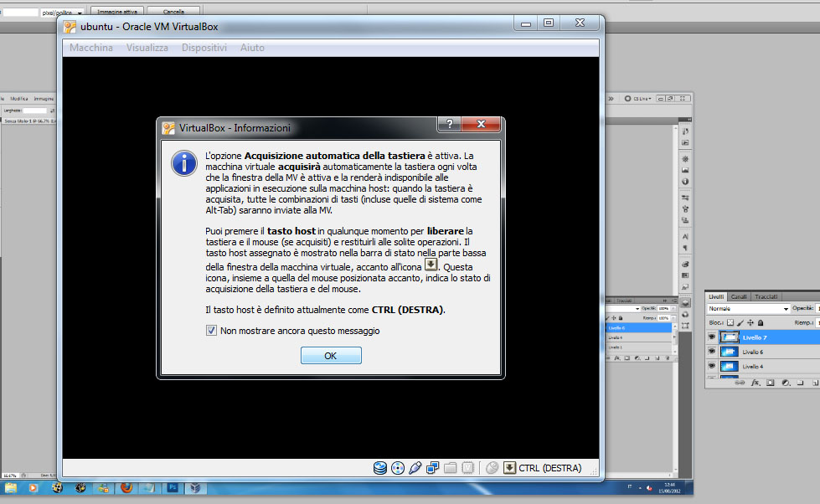This screenshot has height=504, width=820.
Task: Open the Dispositivi menu
Action: [204, 48]
